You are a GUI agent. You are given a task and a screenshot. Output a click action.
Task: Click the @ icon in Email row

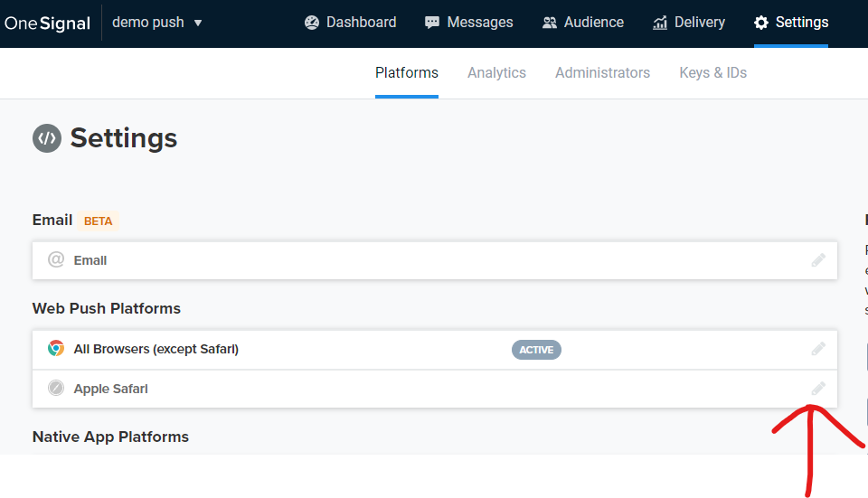click(x=56, y=259)
